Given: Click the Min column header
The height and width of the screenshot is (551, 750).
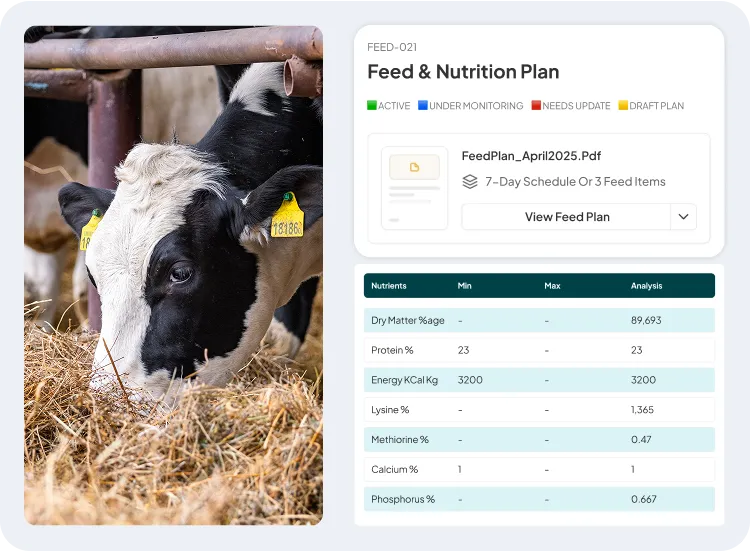Looking at the screenshot, I should point(464,286).
